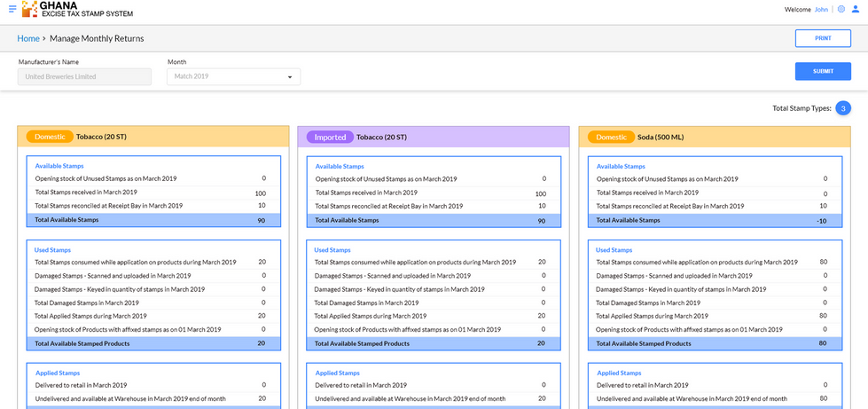Select Manage Monthly Returns breadcrumb
Image resolution: width=868 pixels, height=409 pixels.
point(97,39)
